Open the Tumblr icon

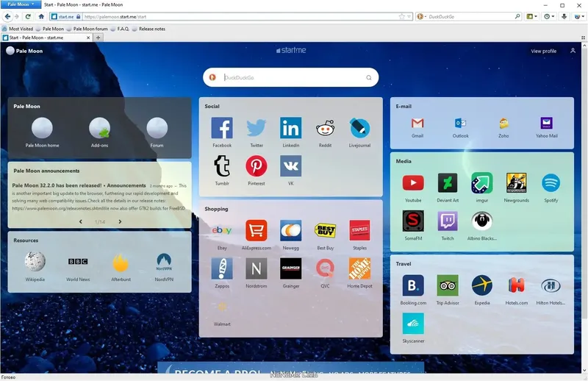pyautogui.click(x=222, y=166)
